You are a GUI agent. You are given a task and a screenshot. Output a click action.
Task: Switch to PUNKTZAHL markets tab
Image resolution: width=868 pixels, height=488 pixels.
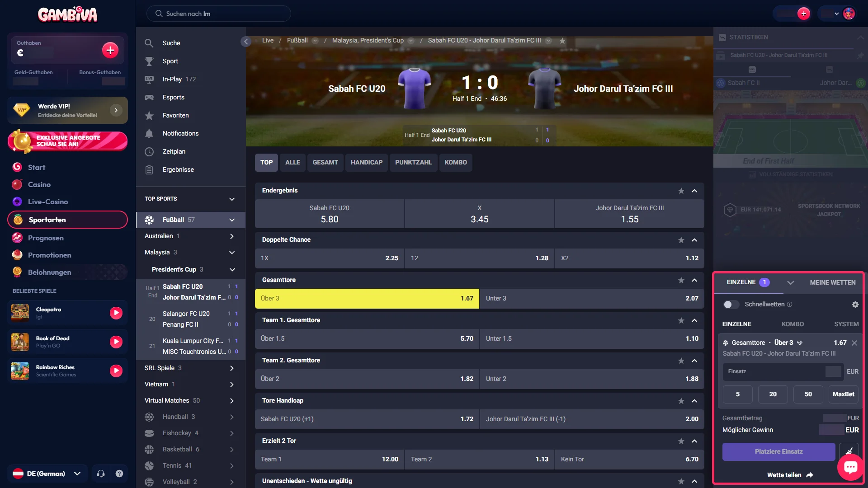pos(413,163)
